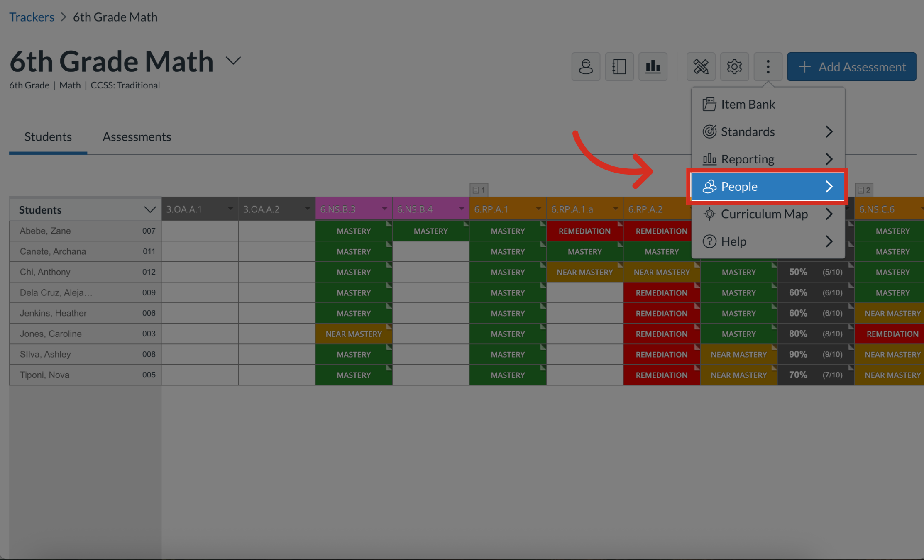Screen dimensions: 924x560
Task: Click the Add Assessment button
Action: click(851, 66)
